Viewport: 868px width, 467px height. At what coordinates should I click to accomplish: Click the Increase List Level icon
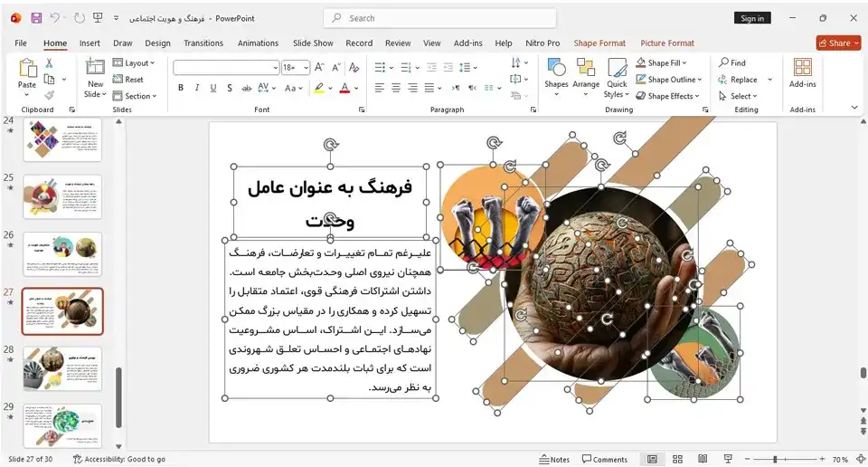(x=448, y=68)
